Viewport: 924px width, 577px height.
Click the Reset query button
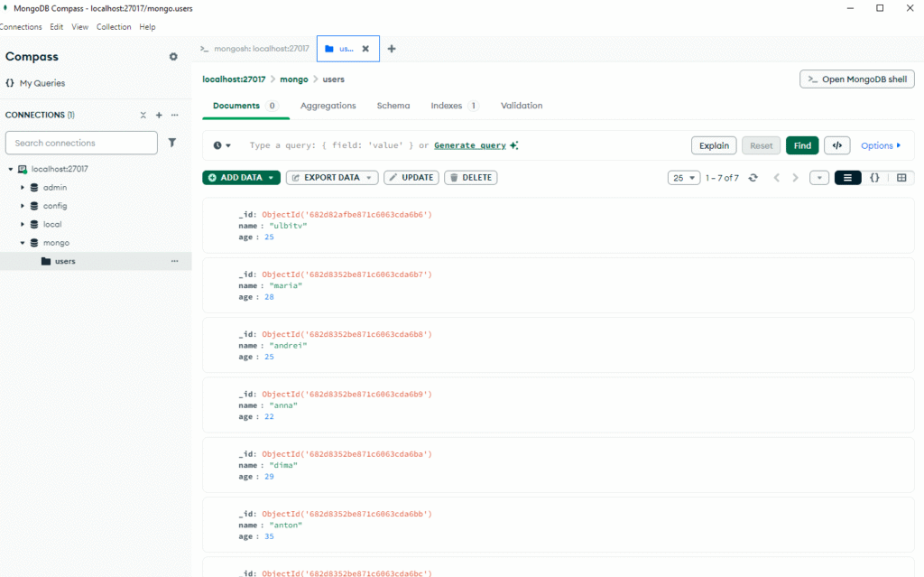[x=762, y=145]
